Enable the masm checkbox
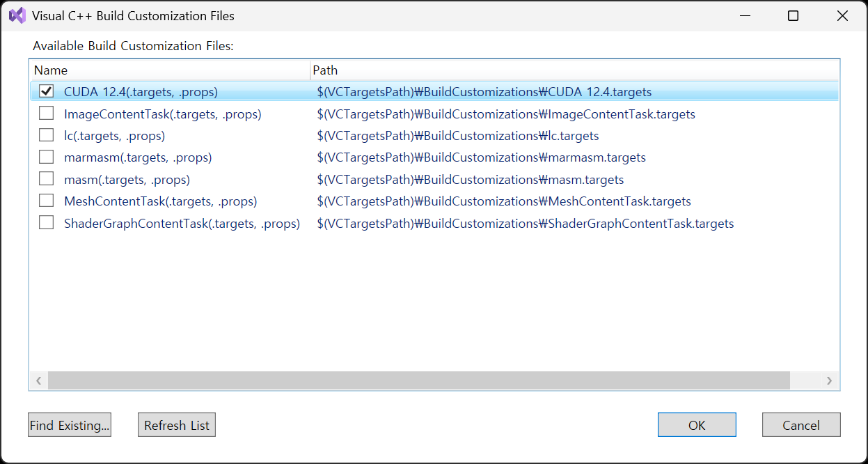The width and height of the screenshot is (868, 464). pyautogui.click(x=46, y=179)
